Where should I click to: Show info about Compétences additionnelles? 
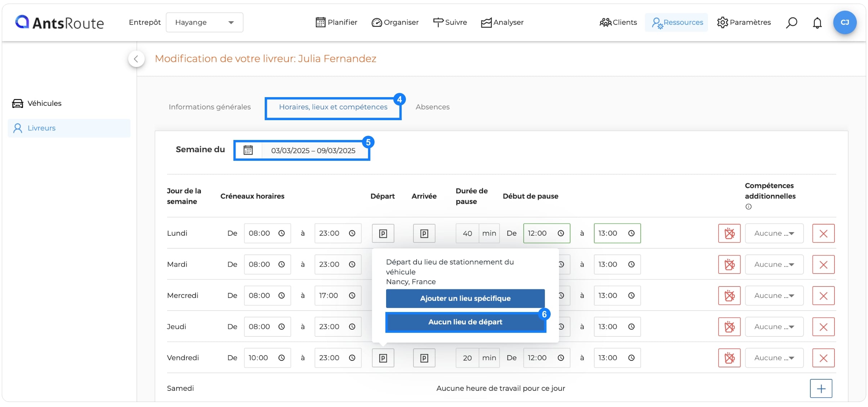(748, 207)
